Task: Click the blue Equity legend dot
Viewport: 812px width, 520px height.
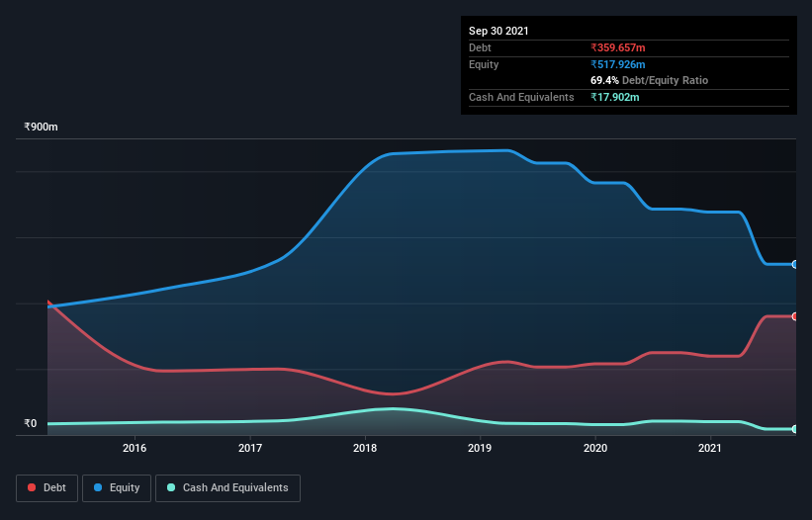Action: [98, 487]
